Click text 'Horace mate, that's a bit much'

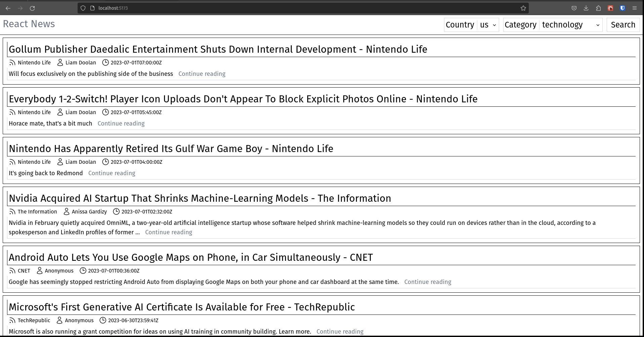click(x=50, y=124)
